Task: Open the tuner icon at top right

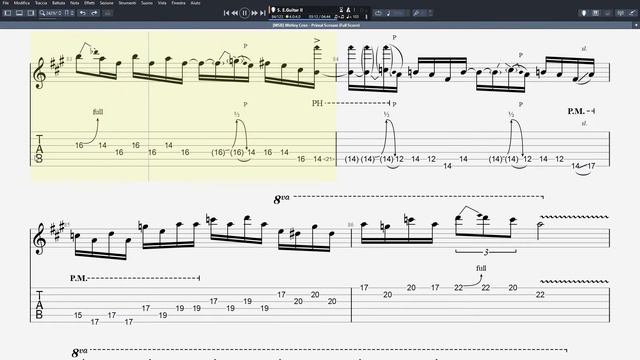Action: click(x=620, y=13)
